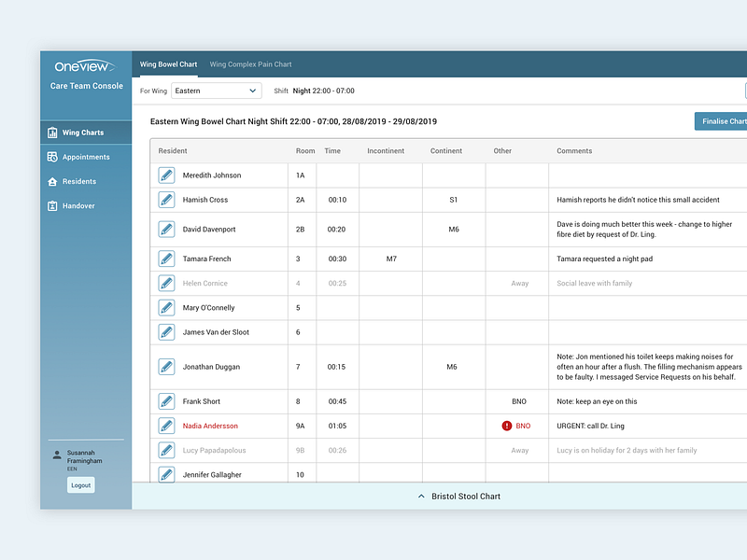Click the Logout button

pyautogui.click(x=81, y=485)
